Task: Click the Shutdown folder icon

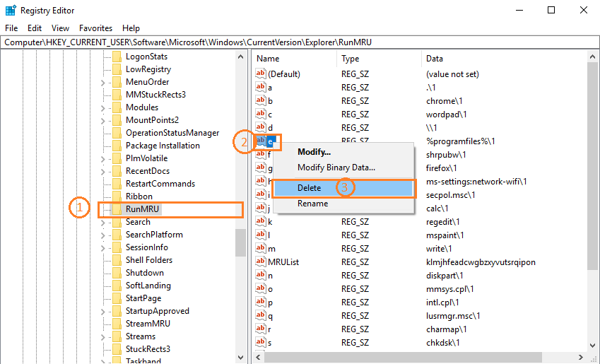Action: tap(117, 273)
